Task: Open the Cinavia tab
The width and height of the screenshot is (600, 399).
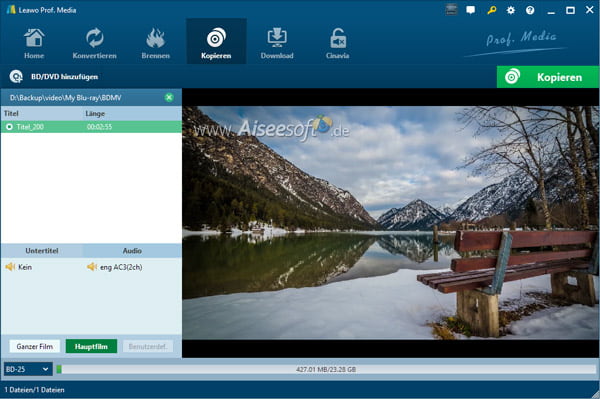Action: pyautogui.click(x=338, y=43)
